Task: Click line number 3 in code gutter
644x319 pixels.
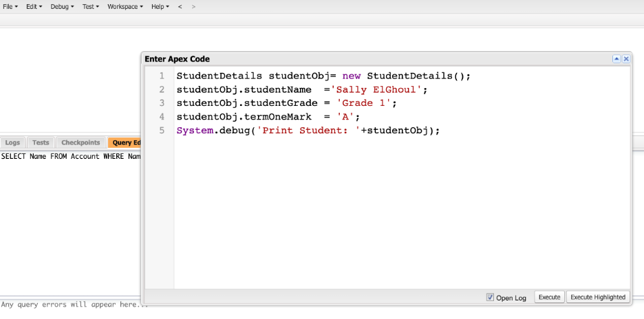Action: click(162, 103)
